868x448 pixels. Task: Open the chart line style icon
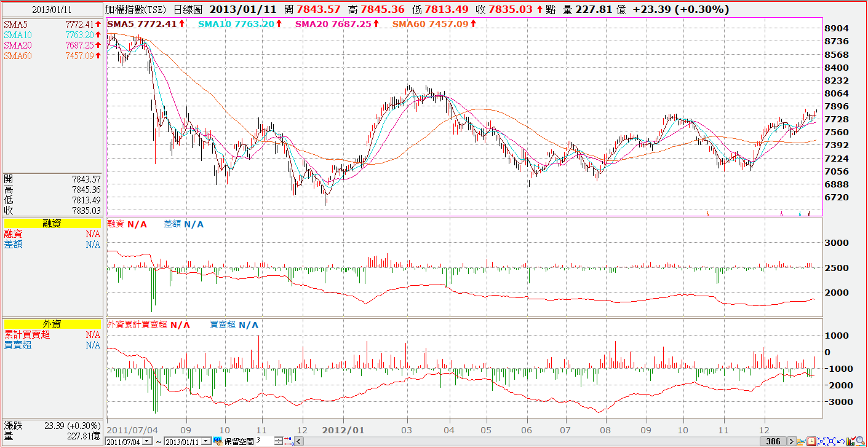point(801,441)
